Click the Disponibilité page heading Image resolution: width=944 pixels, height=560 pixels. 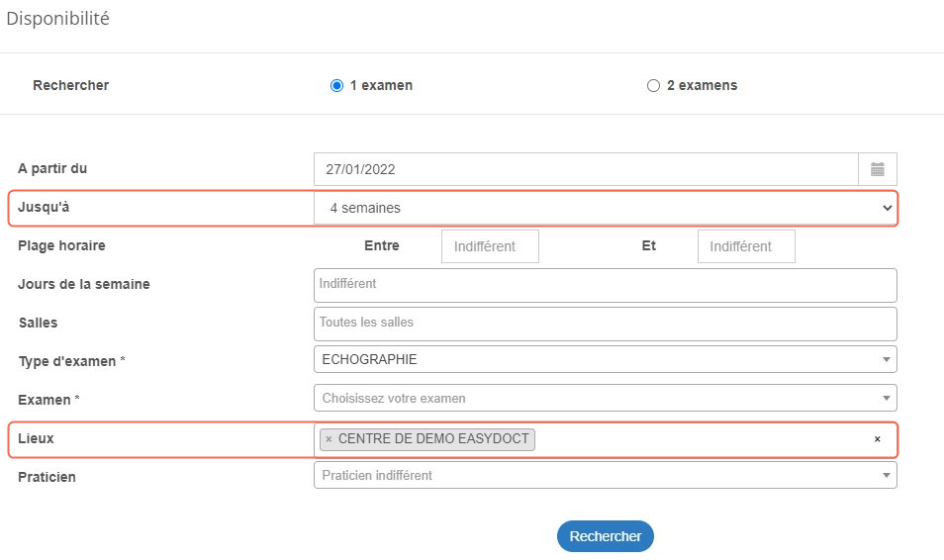tap(58, 19)
